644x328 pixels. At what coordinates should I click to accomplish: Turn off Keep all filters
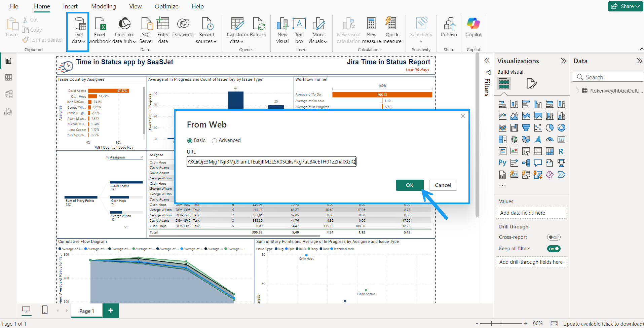(x=554, y=249)
